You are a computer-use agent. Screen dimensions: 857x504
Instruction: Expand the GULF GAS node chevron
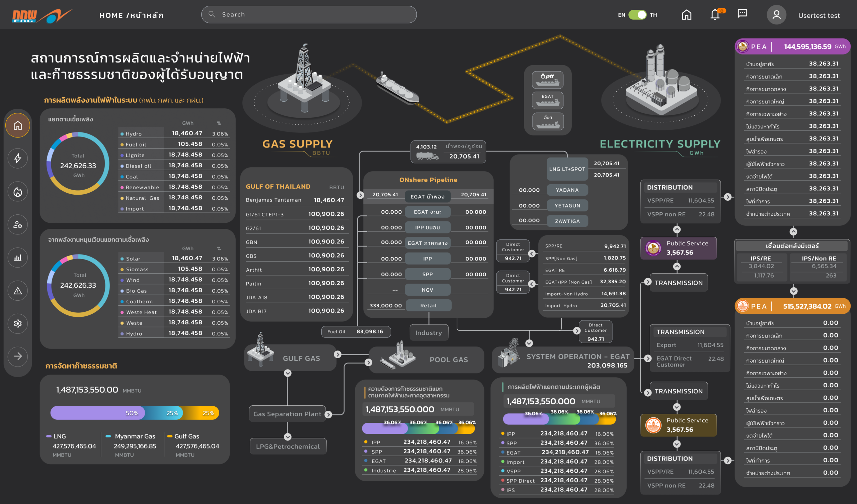click(337, 354)
